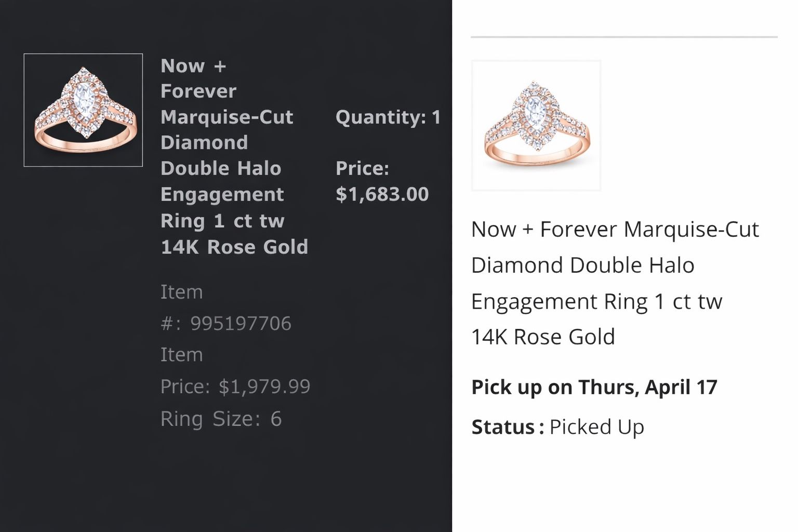Image resolution: width=798 pixels, height=532 pixels.
Task: Click the gray "Item" label above the item number
Action: [x=181, y=292]
